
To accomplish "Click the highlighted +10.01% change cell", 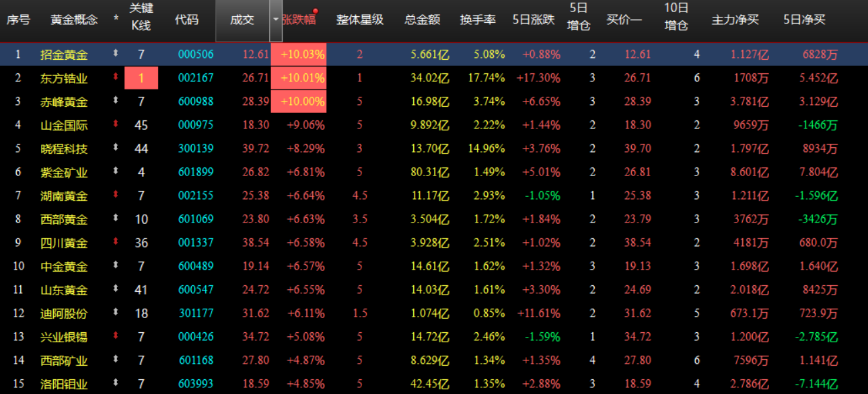I will (x=299, y=78).
